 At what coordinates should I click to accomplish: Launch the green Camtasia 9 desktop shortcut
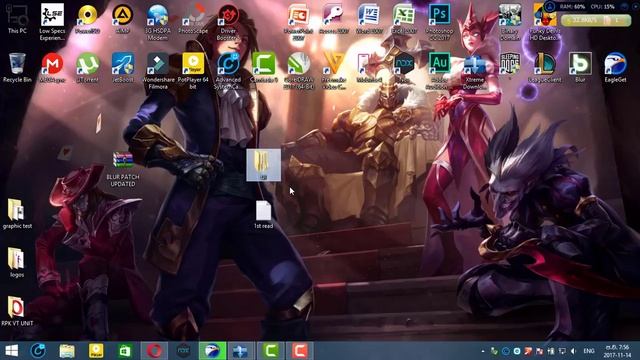263,68
